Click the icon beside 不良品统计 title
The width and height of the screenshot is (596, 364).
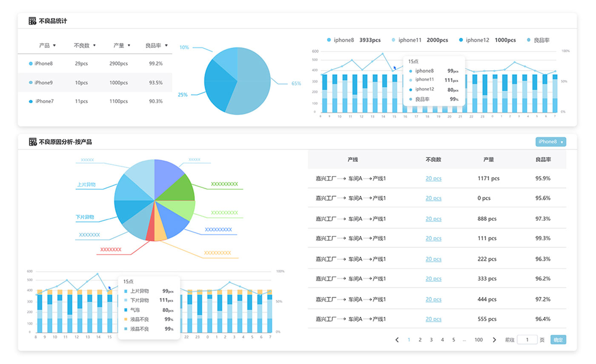point(32,21)
